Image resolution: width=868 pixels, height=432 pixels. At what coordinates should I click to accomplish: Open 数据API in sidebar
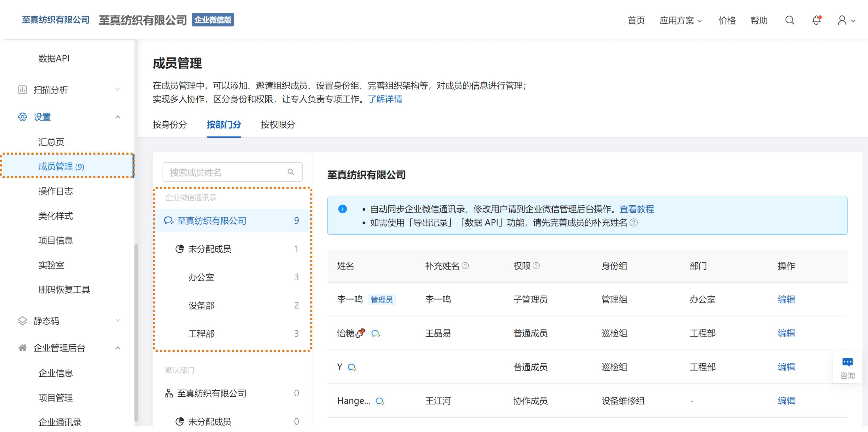click(53, 58)
